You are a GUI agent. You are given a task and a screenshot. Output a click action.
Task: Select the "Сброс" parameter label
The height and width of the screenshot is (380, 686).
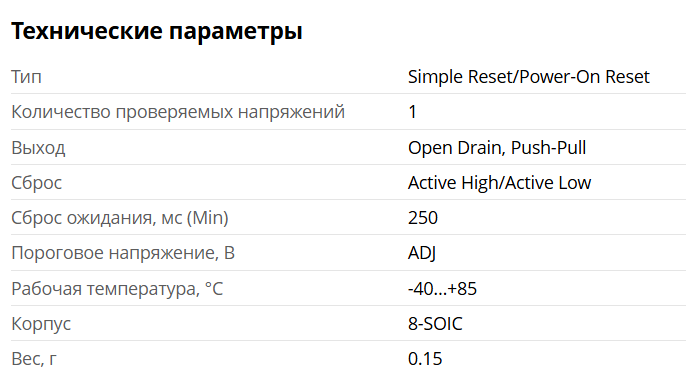click(37, 183)
